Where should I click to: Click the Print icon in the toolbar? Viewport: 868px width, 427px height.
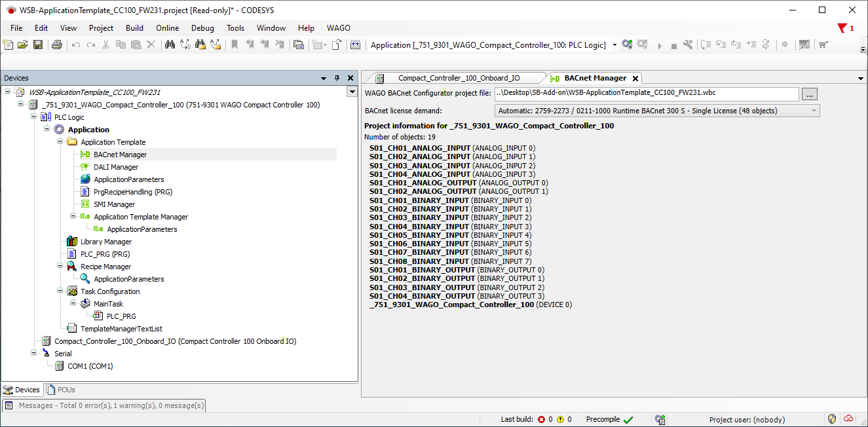point(57,45)
